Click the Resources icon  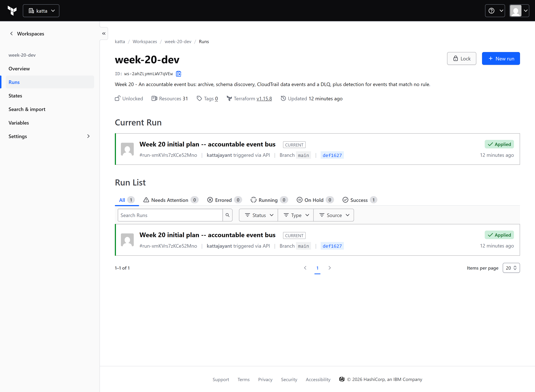[x=154, y=98]
